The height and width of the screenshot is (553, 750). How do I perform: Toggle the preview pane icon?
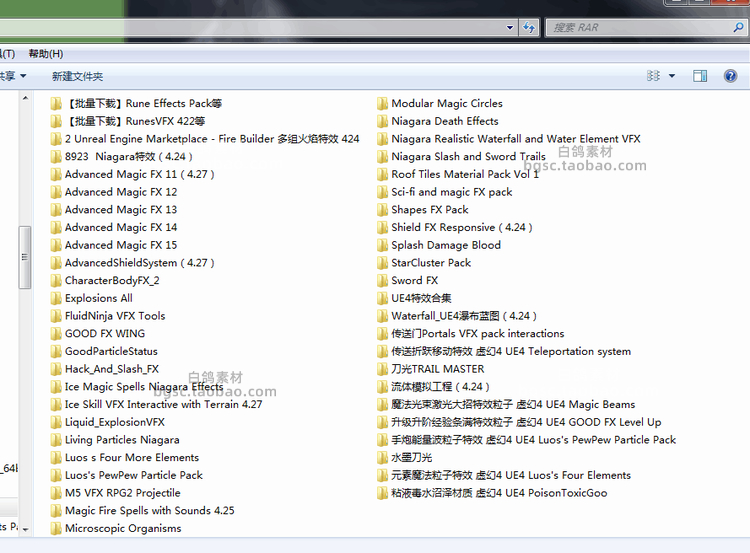700,76
